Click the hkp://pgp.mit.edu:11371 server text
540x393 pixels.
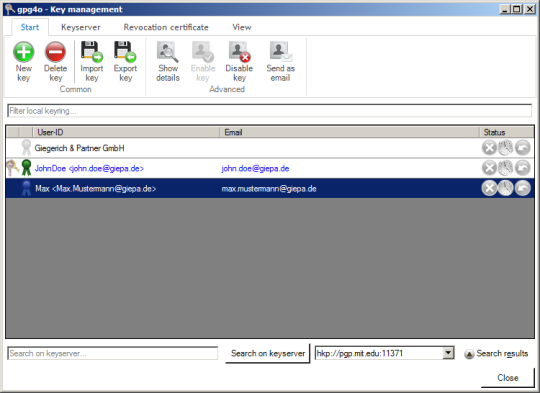click(360, 353)
